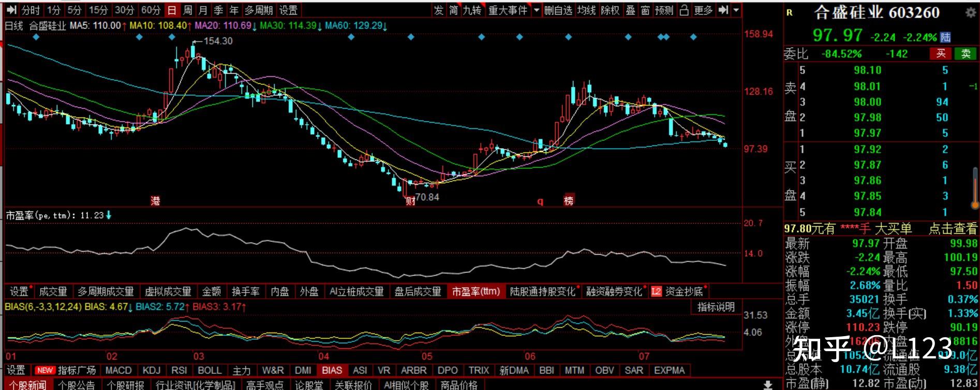Screen dimensions: 980x390
Task: Click the NEW 指标广场 entry
Action: pos(66,370)
